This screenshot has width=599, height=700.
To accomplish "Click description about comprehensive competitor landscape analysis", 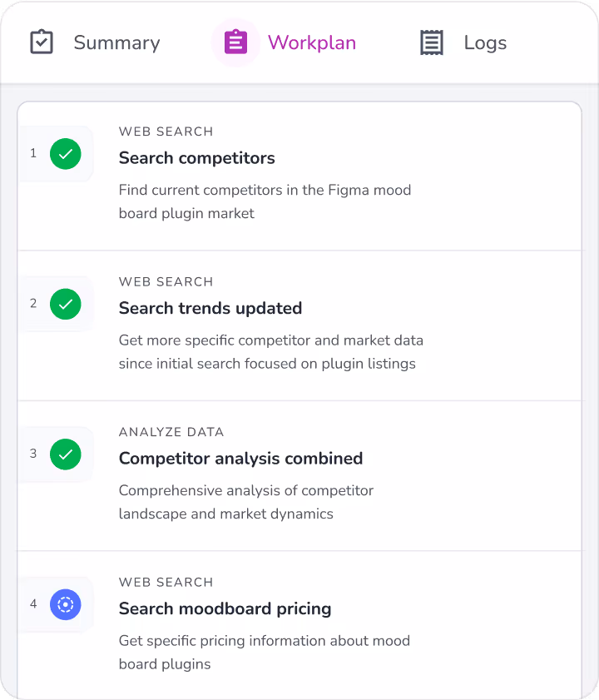I will point(246,502).
